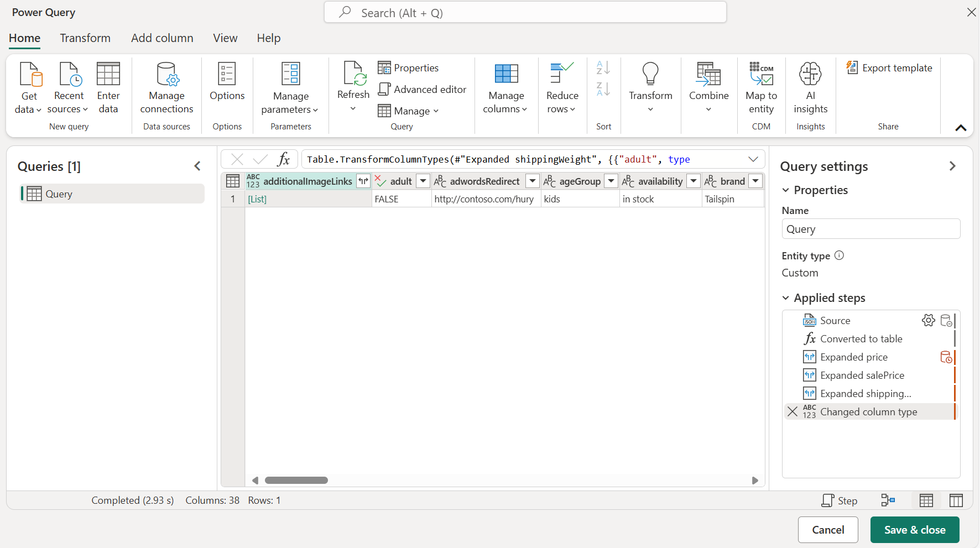Screen dimensions: 980x548
Task: Click the horizontal scrollbar thumb
Action: click(x=296, y=480)
